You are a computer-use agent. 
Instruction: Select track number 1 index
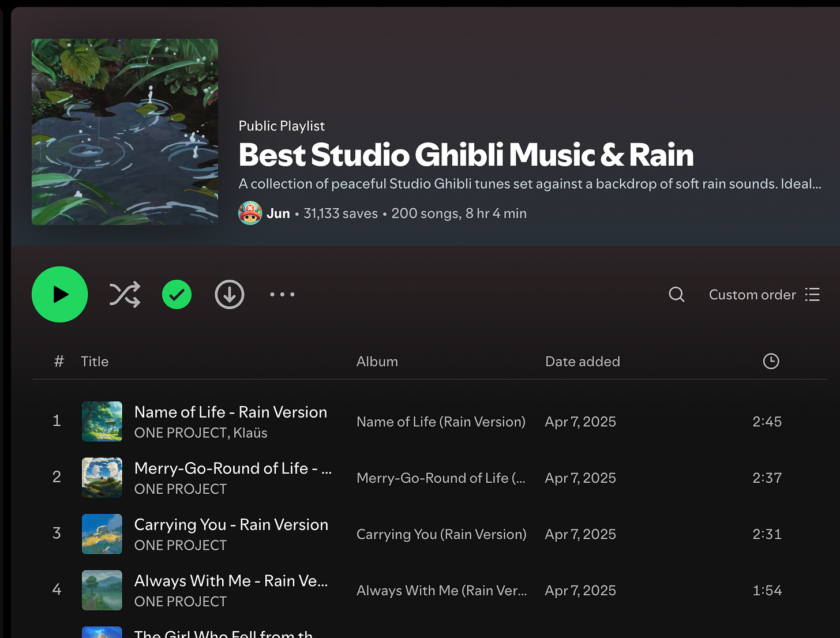pos(57,421)
